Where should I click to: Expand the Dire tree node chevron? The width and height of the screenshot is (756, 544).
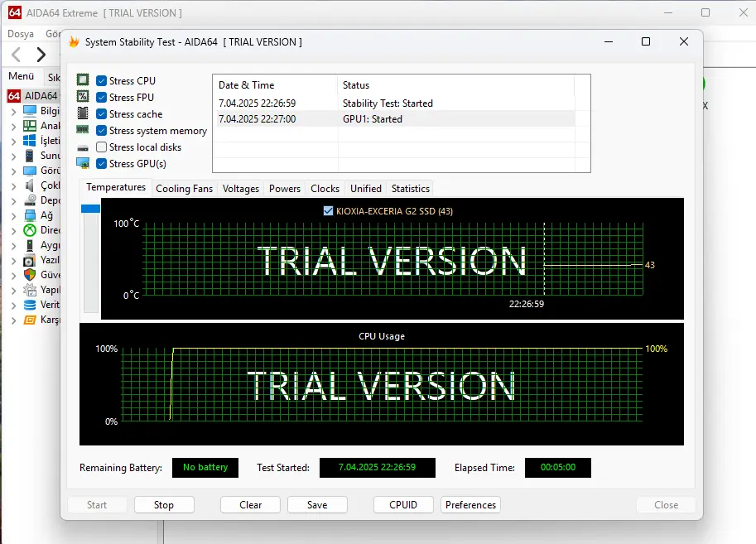click(x=13, y=230)
